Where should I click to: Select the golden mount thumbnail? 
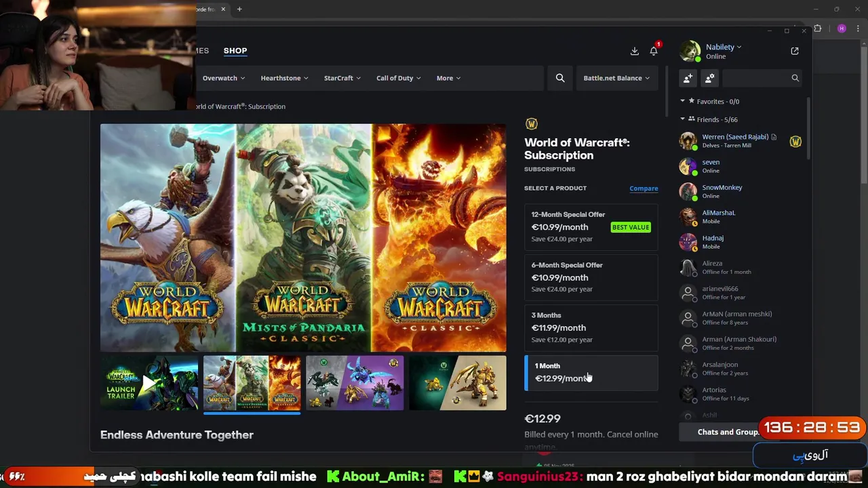(x=458, y=383)
